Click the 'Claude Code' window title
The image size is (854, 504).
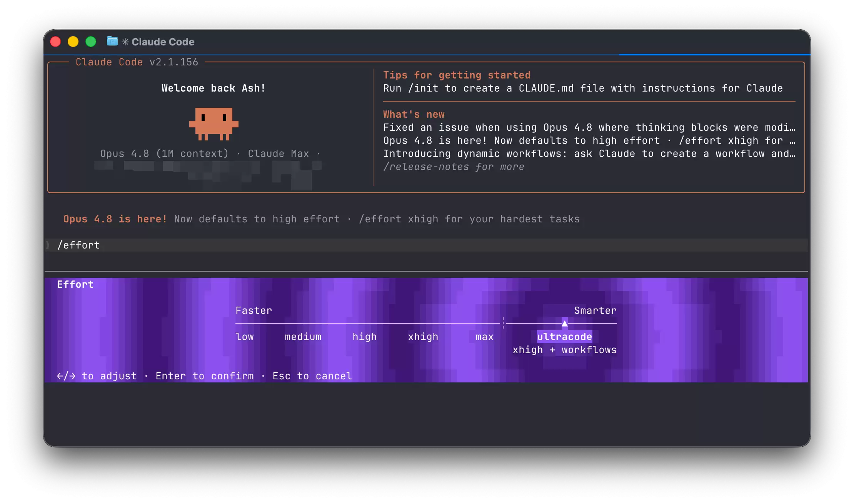pyautogui.click(x=163, y=42)
